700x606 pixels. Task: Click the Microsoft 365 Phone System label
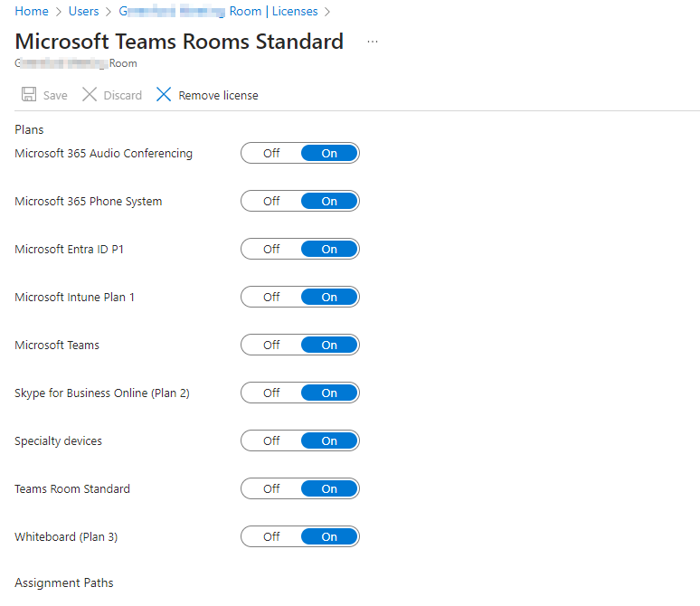[x=89, y=201]
